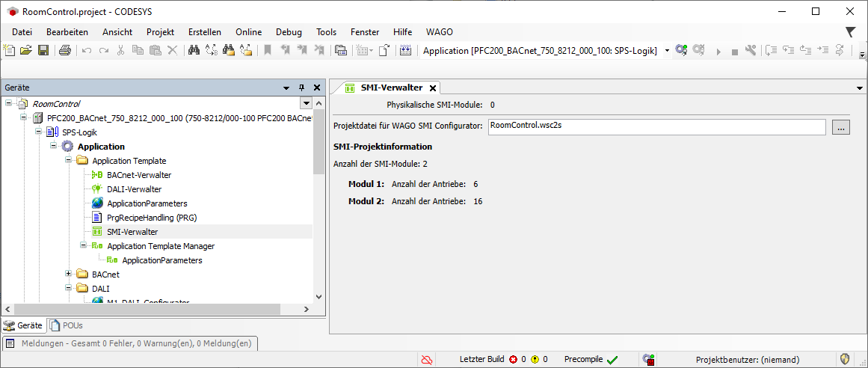Delete selection with the X icon
The width and height of the screenshot is (868, 368).
point(172,50)
